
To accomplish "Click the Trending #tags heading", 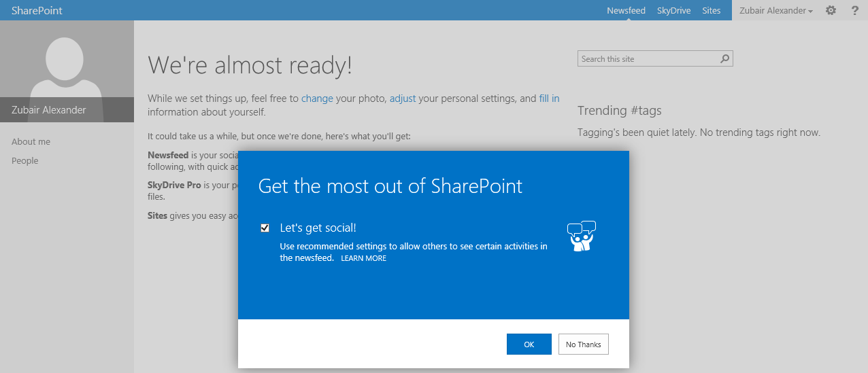I will tap(620, 111).
